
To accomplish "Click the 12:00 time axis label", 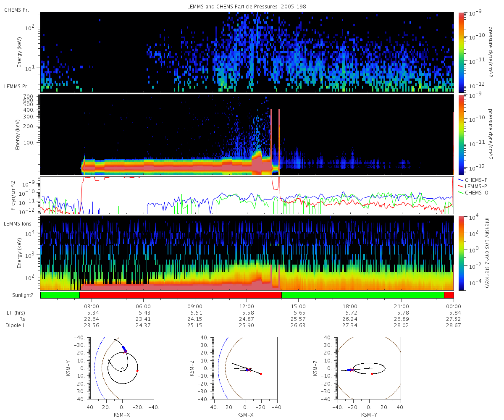I will point(247,306).
